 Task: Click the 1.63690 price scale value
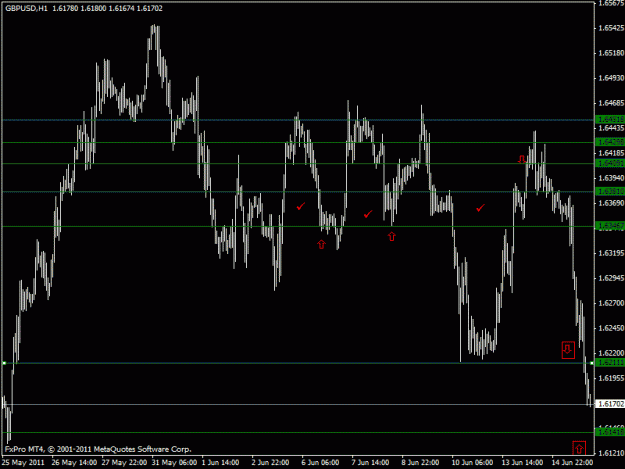611,203
